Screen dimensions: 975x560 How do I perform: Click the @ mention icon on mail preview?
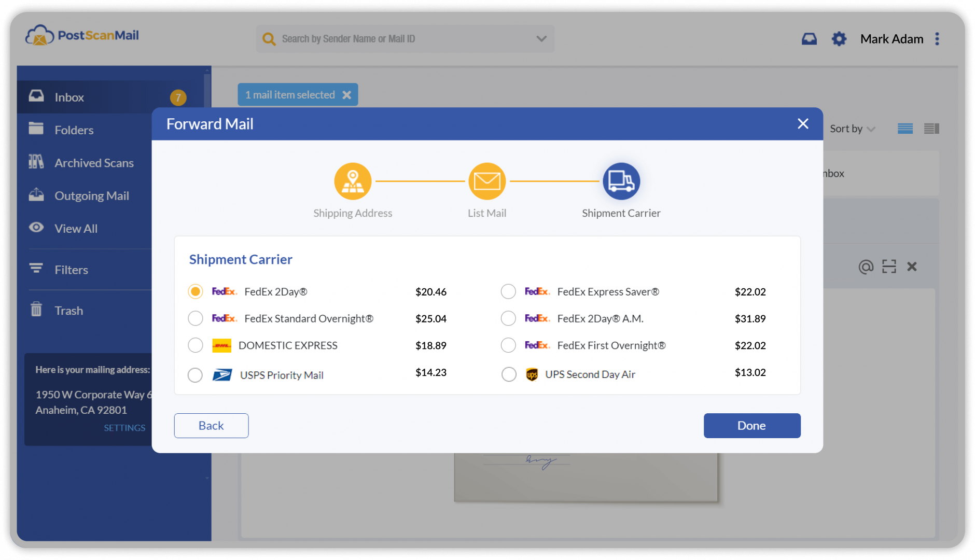coord(865,267)
